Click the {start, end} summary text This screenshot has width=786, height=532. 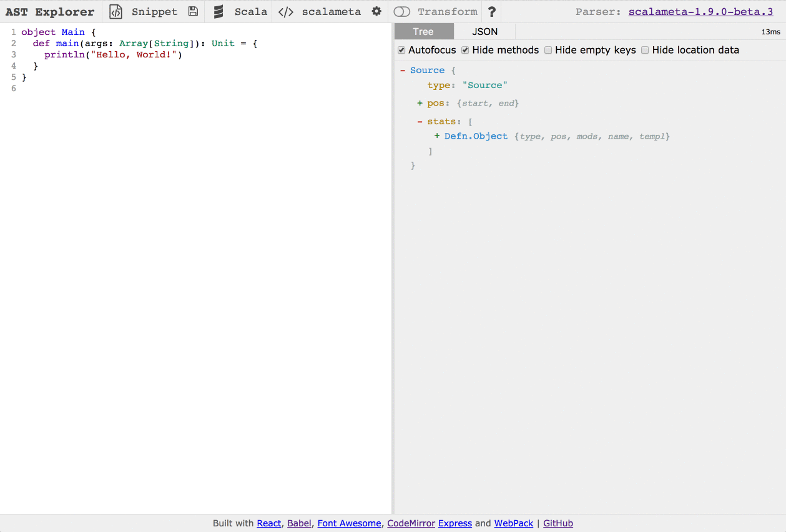pyautogui.click(x=488, y=103)
